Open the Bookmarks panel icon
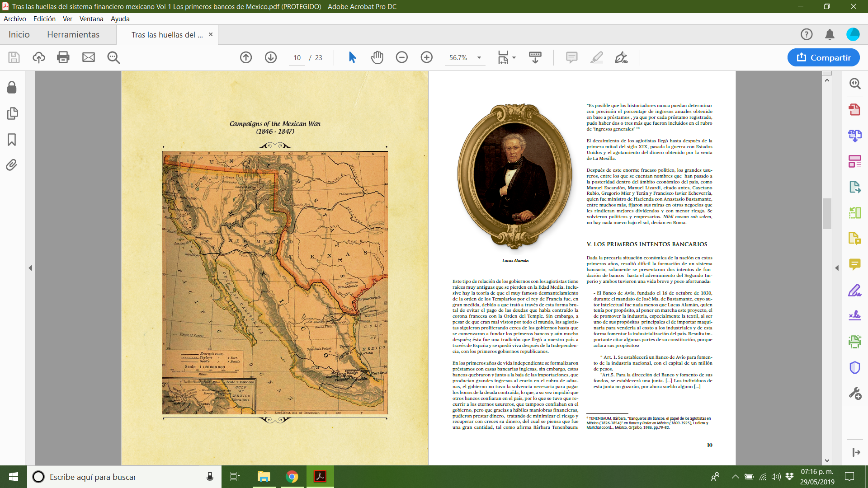Screen dimensions: 868x488 12,140
